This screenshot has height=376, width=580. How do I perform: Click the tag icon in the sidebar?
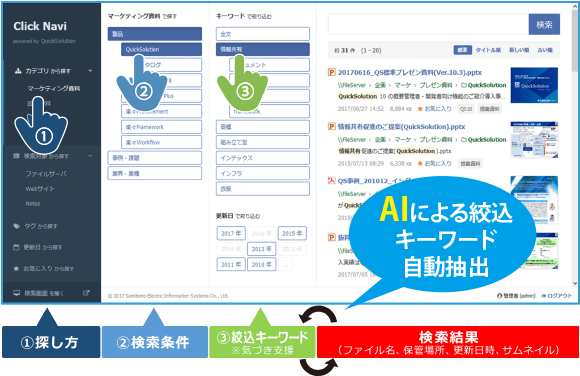click(16, 226)
